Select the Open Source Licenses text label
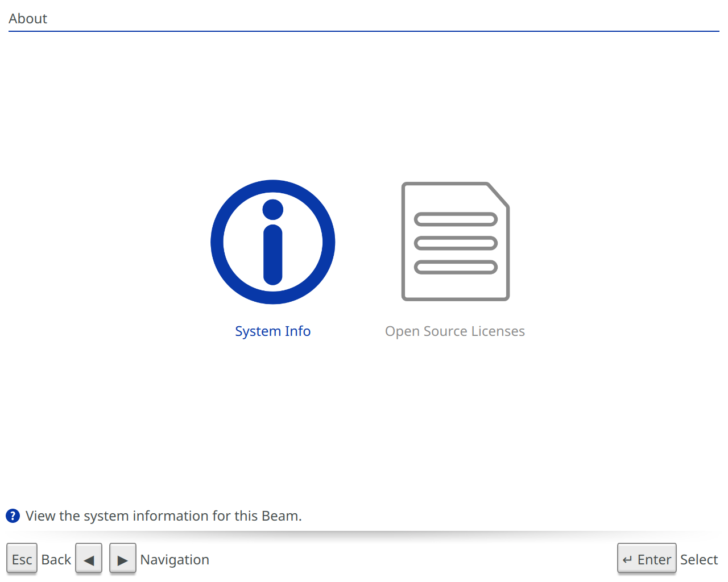This screenshot has width=728, height=582. pyautogui.click(x=455, y=331)
